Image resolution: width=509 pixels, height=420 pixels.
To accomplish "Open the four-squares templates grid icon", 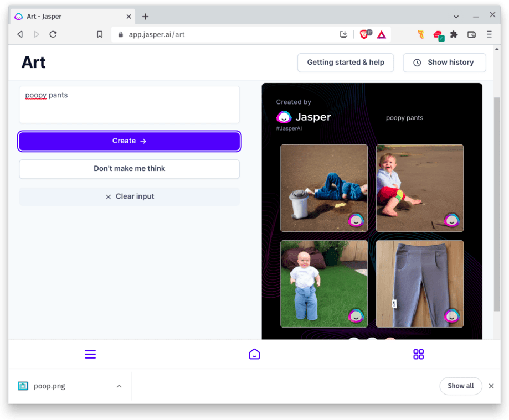I will (x=418, y=354).
